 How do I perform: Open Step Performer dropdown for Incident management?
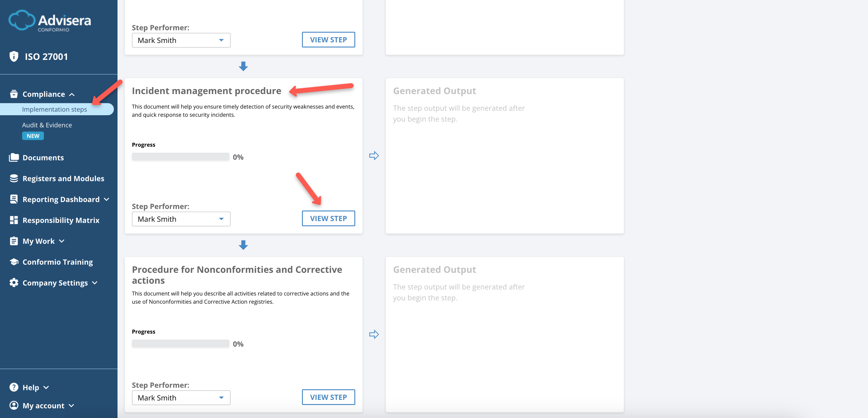click(x=181, y=219)
